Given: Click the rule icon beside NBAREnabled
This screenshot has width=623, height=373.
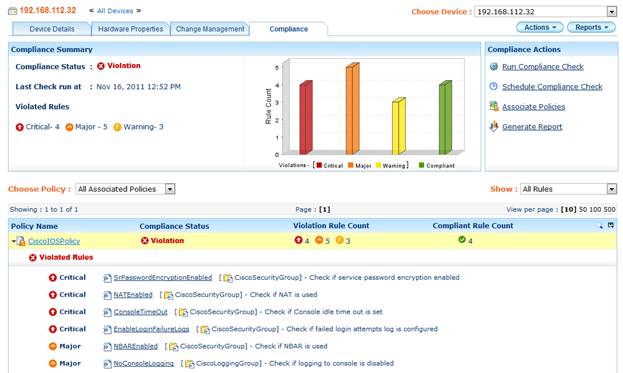Looking at the screenshot, I should click(x=107, y=347).
